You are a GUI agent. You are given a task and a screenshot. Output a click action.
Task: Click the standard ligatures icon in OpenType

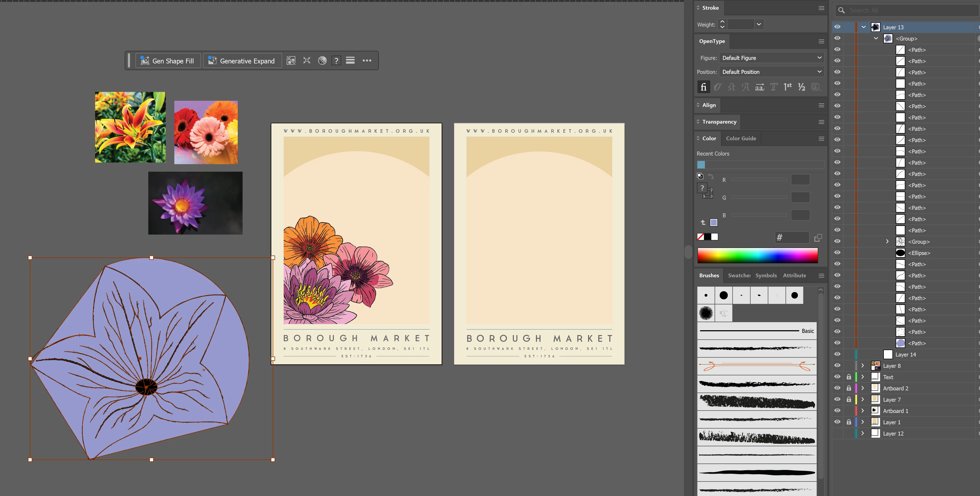tap(703, 87)
